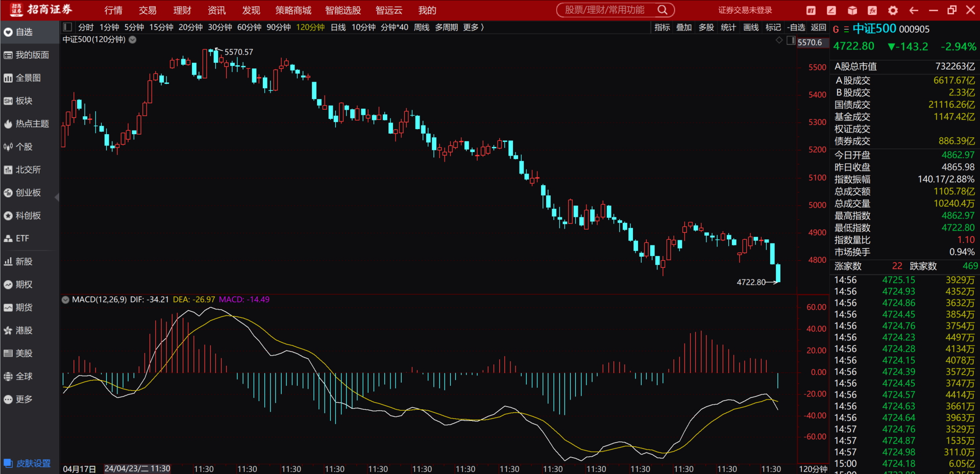
Task: Toggle the panel layout square before 分时
Action: point(67,27)
